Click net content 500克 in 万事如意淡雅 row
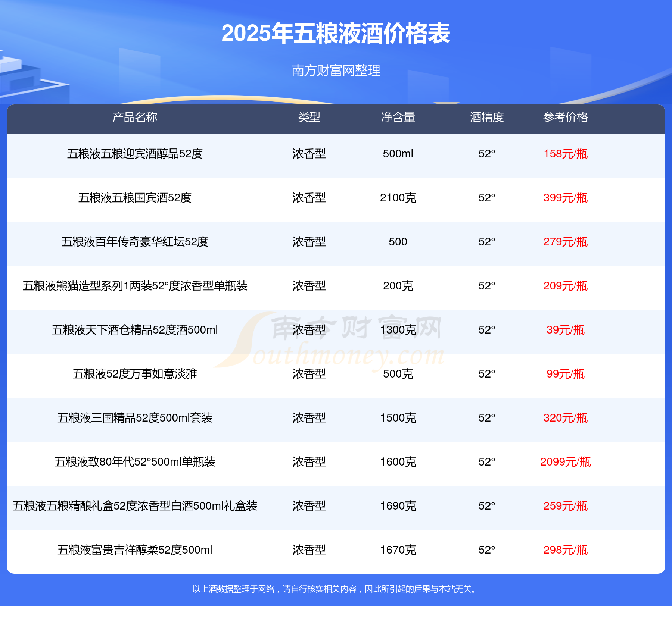The image size is (672, 623). [x=398, y=374]
